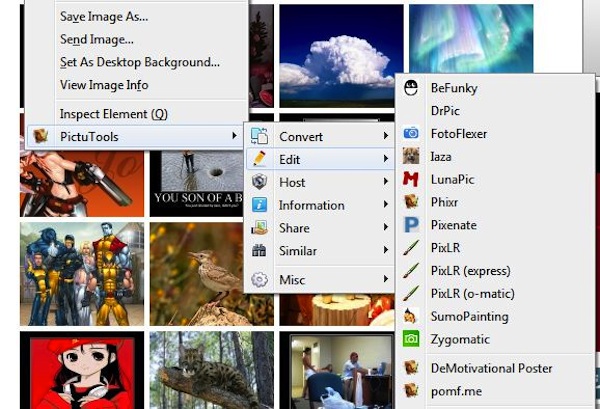Viewport: 600px width, 409px height.
Task: Click the shield icon beside Host
Action: click(x=259, y=182)
